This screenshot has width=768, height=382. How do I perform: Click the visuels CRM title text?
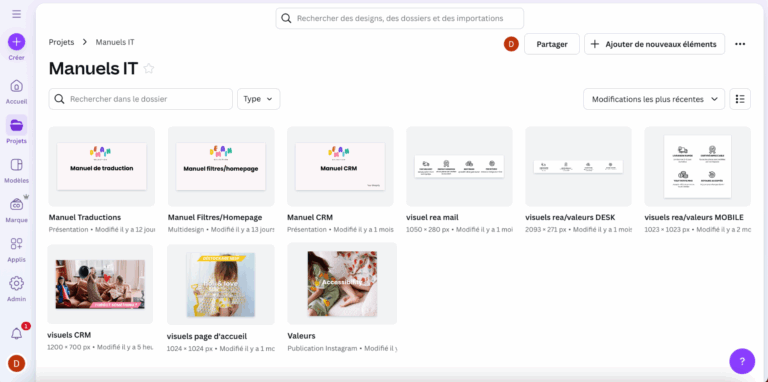point(69,335)
